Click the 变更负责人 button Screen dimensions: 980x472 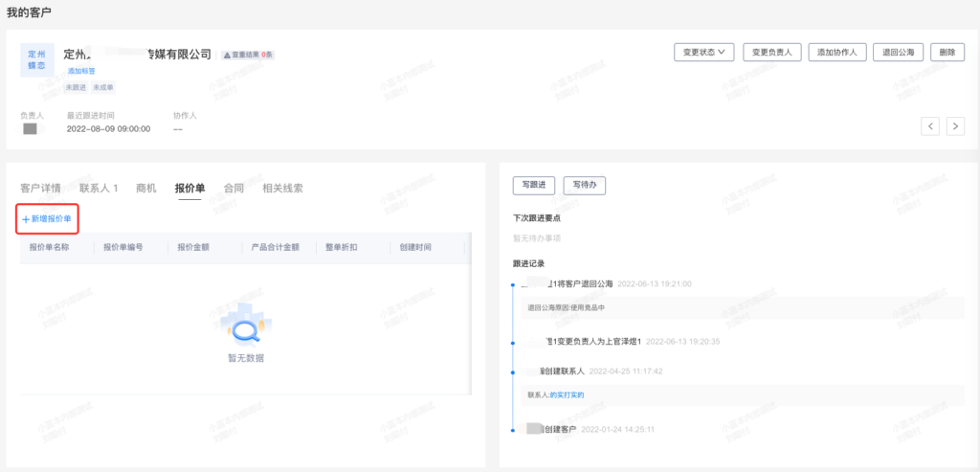coord(771,53)
